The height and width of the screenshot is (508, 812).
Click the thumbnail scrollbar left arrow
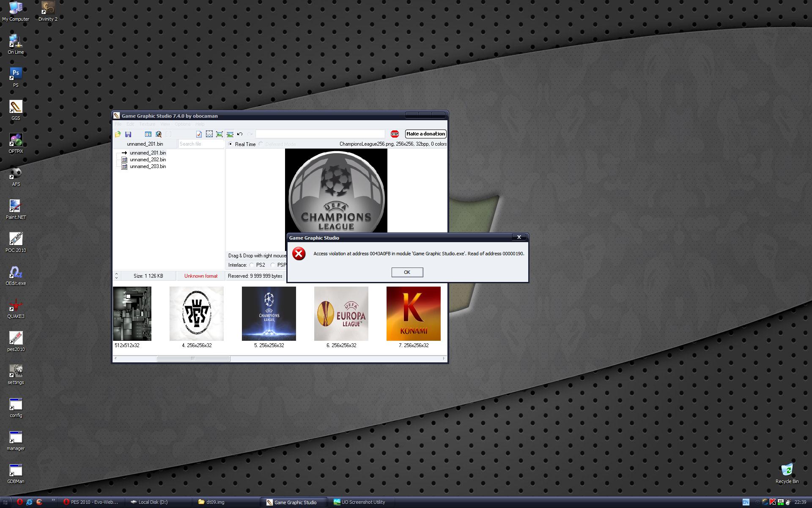(x=115, y=359)
